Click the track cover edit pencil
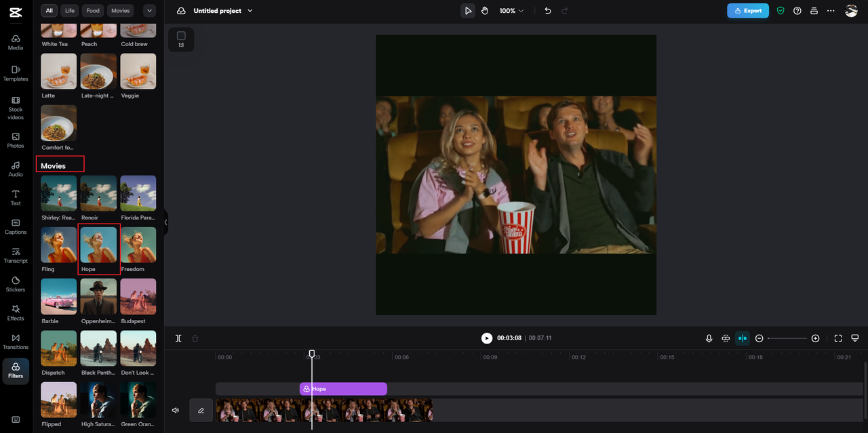868x433 pixels. (x=201, y=410)
